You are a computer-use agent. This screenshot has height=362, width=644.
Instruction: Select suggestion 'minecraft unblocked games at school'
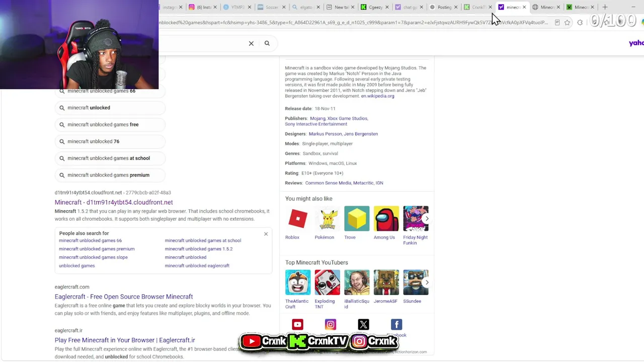pyautogui.click(x=110, y=158)
